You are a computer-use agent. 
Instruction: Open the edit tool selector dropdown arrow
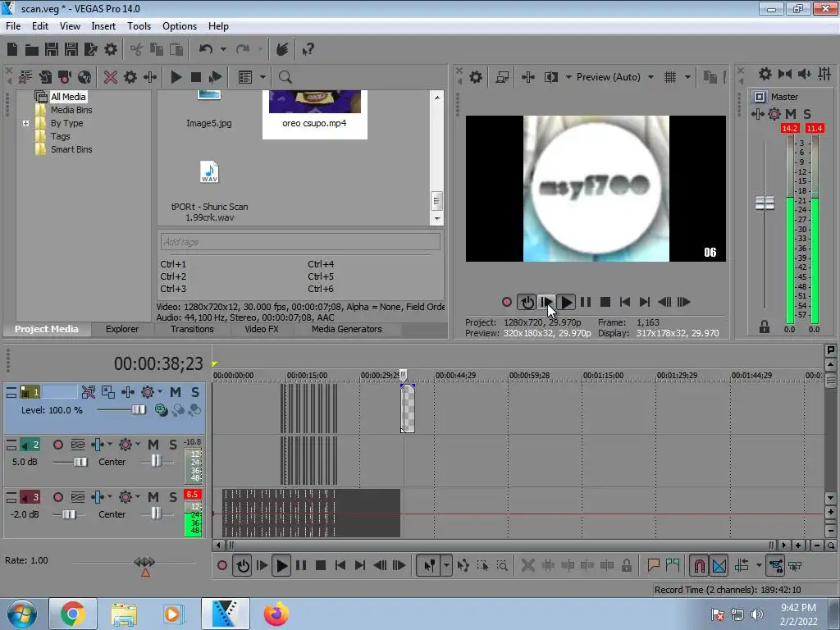(446, 566)
